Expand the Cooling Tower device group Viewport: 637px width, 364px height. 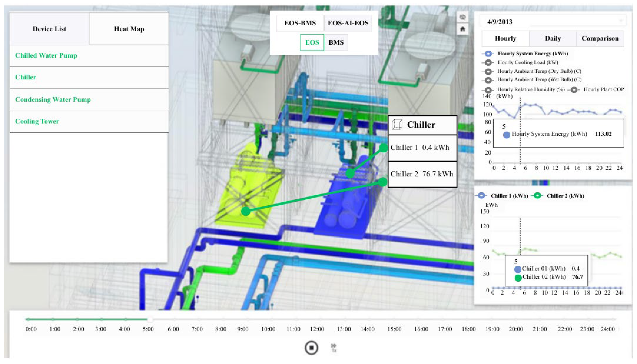(x=37, y=121)
